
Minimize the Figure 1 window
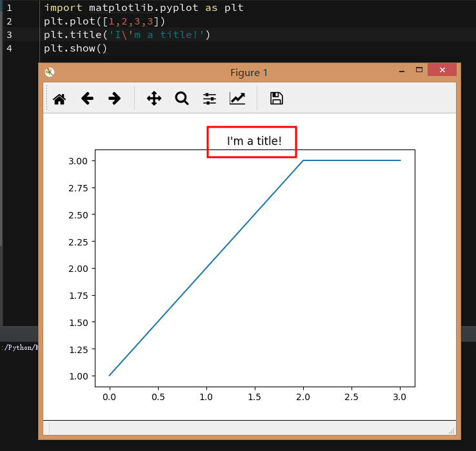402,71
